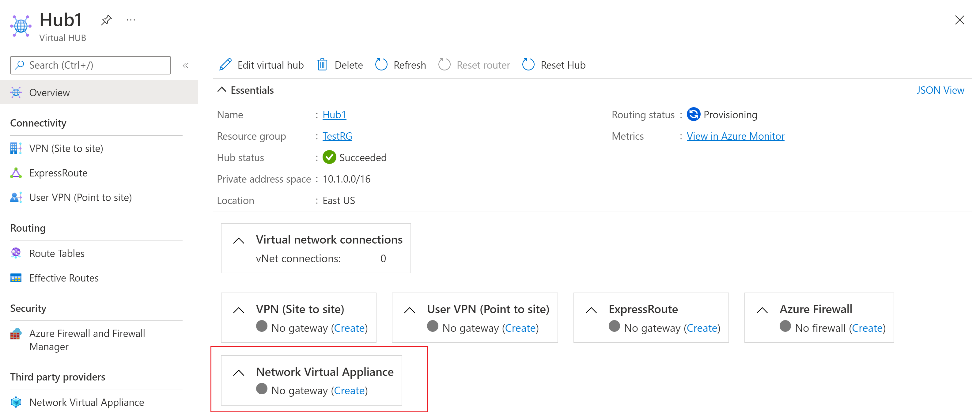980x420 pixels.
Task: Open the JSON View link
Action: click(x=940, y=90)
